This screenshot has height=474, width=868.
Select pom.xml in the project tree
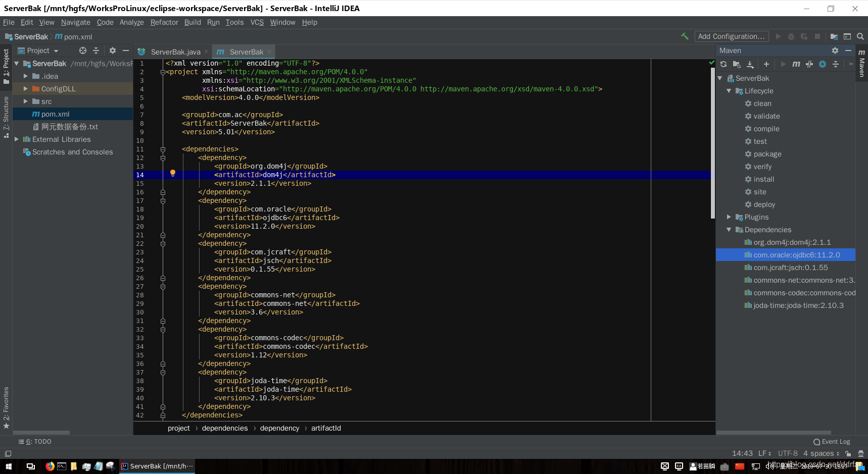(73, 114)
